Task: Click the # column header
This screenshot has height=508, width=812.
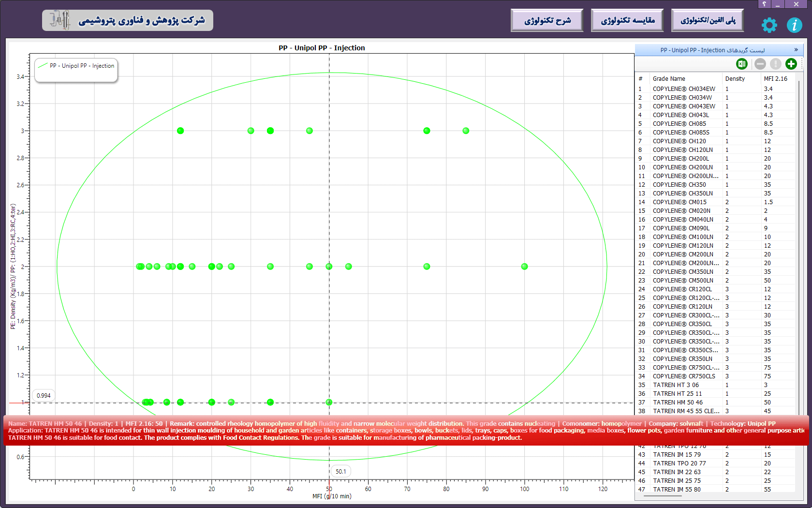Action: pos(641,79)
